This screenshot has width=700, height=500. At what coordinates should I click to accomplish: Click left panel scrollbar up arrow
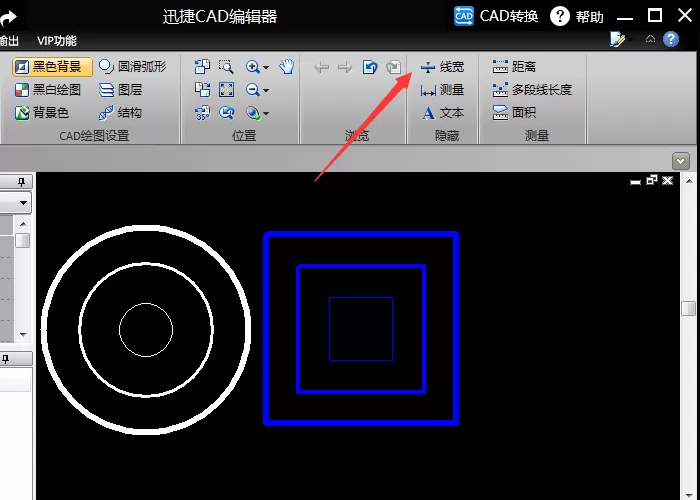tap(23, 224)
